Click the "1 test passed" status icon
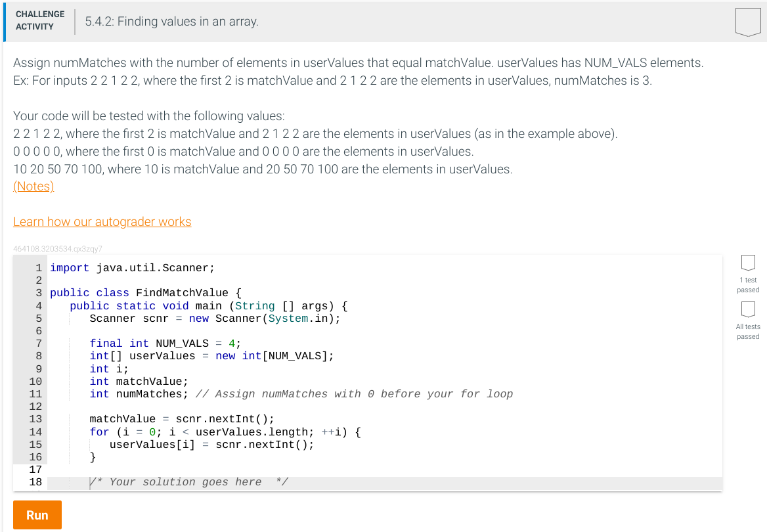 pyautogui.click(x=748, y=261)
